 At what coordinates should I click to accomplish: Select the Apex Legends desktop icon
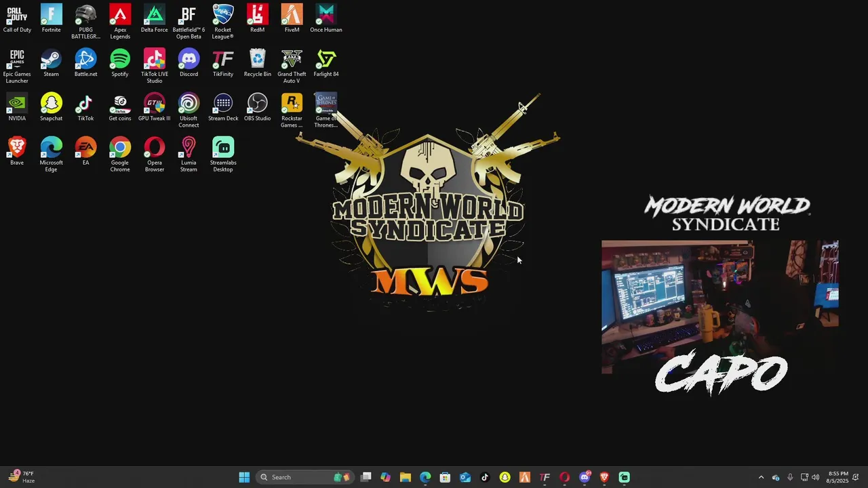click(x=120, y=22)
